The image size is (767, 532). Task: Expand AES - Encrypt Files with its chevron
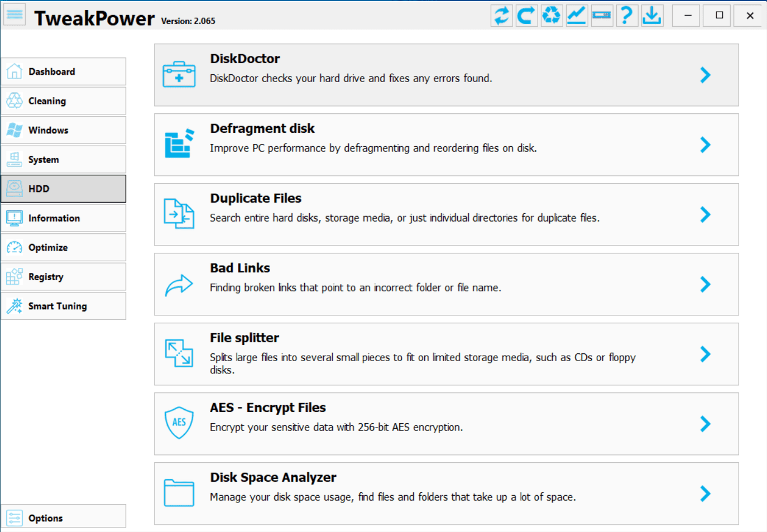click(x=706, y=424)
